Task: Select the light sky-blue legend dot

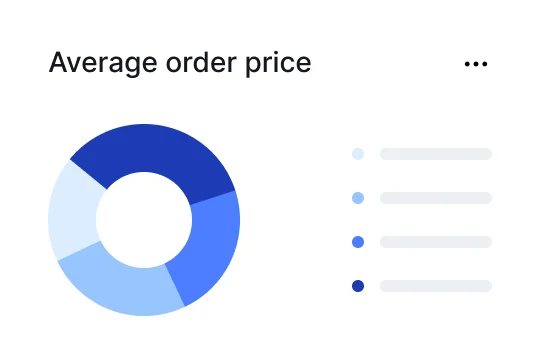Action: click(358, 198)
